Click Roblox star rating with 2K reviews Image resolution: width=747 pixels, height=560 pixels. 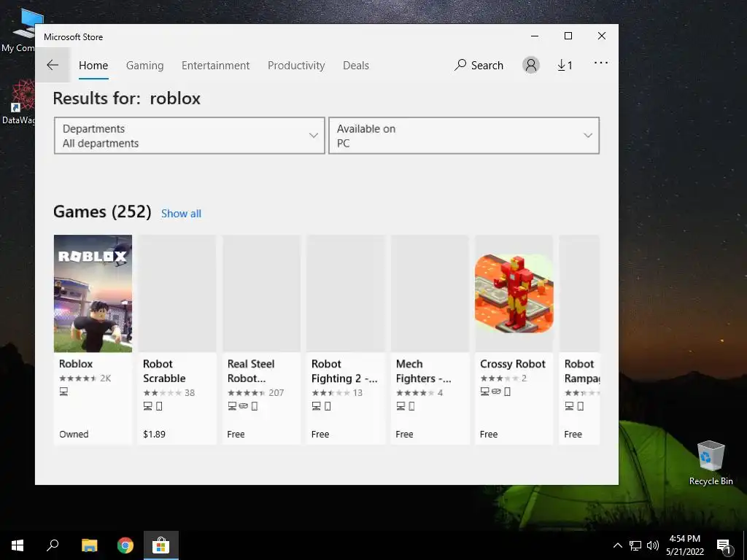85,378
